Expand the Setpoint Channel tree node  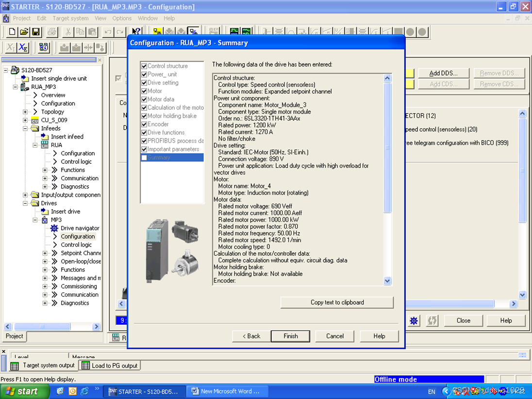45,253
